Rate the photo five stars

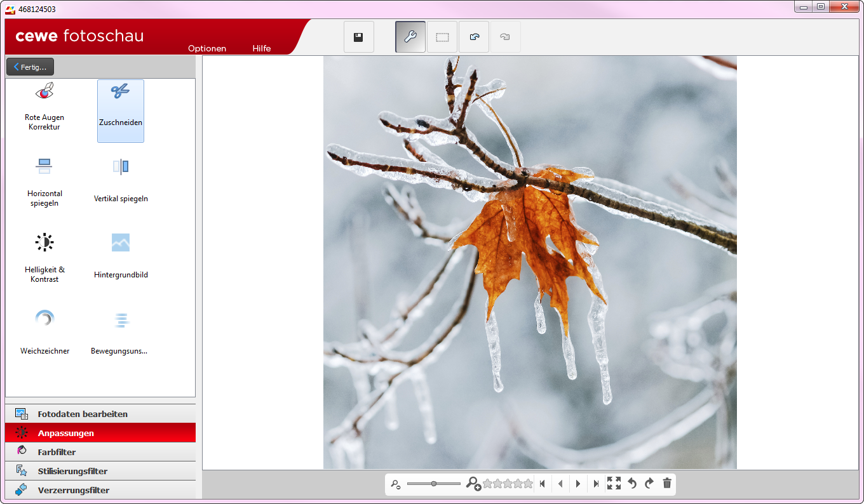tap(528, 484)
